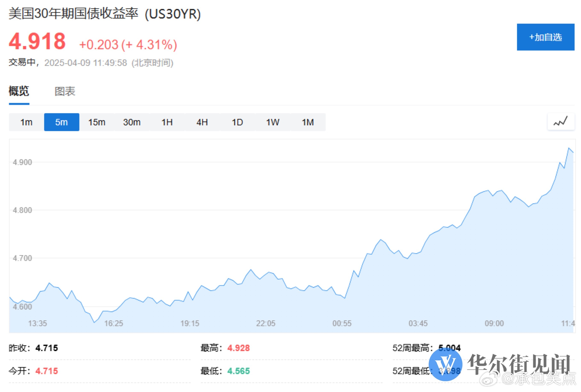
Task: Click the 09:00 time axis label
Action: tap(494, 323)
